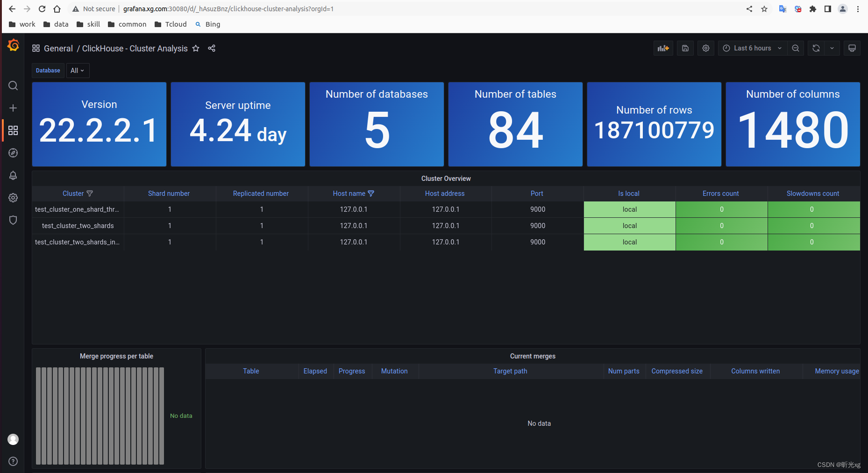Screen dimensions: 868x473
Task: Click the Search icon in the sidebar
Action: 13,86
